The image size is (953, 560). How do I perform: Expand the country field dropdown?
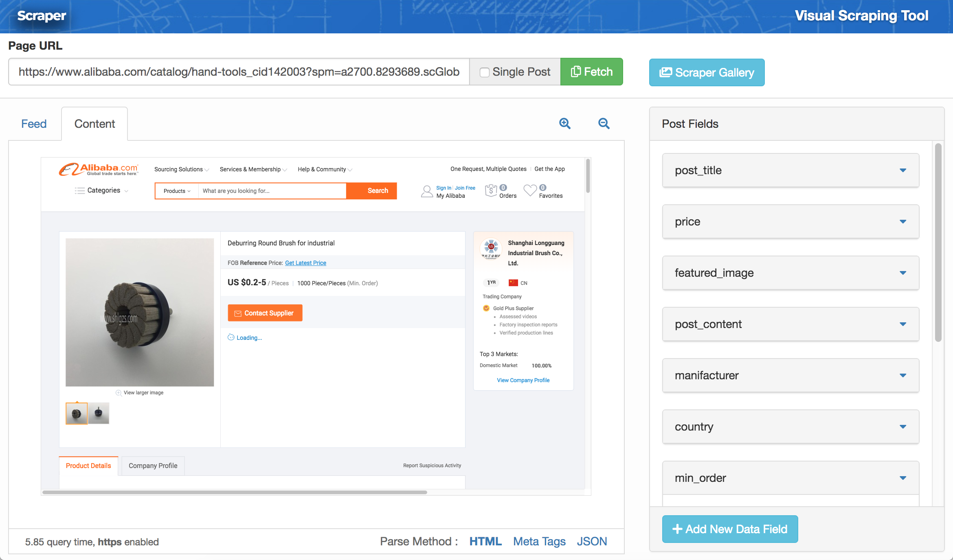(x=902, y=427)
